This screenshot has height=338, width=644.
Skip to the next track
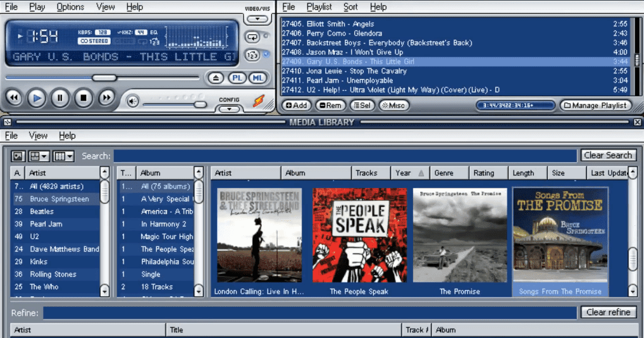point(106,97)
